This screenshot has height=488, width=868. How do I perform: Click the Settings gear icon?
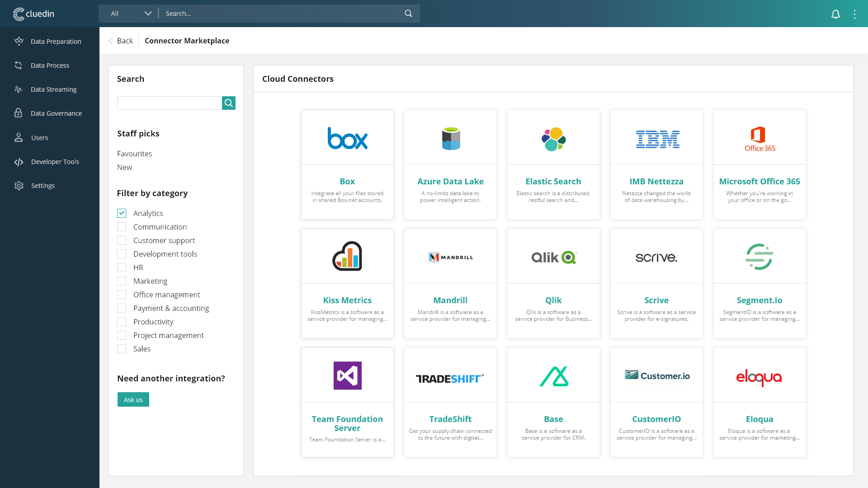pyautogui.click(x=19, y=186)
